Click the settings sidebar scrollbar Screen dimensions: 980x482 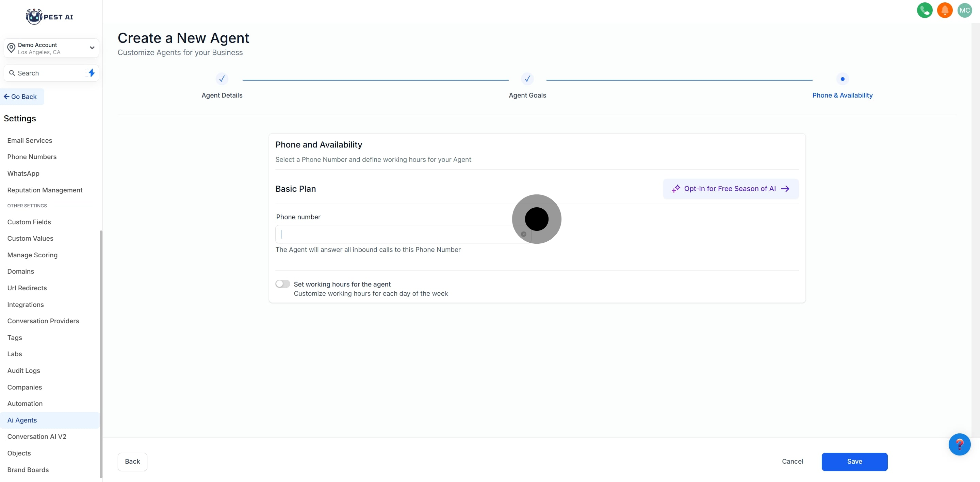point(101,354)
